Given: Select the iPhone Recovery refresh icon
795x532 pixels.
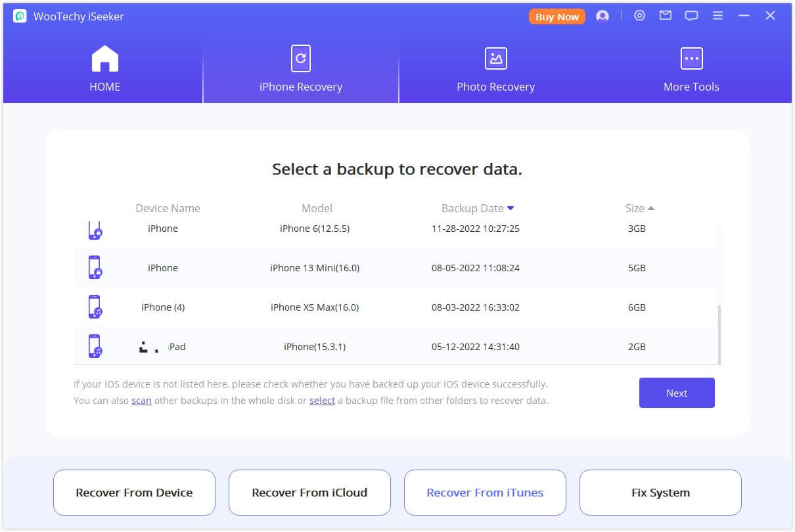Looking at the screenshot, I should (x=300, y=58).
